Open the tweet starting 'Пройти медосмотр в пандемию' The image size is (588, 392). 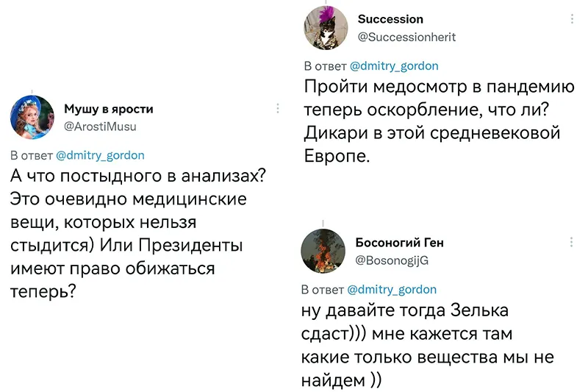pos(439,121)
